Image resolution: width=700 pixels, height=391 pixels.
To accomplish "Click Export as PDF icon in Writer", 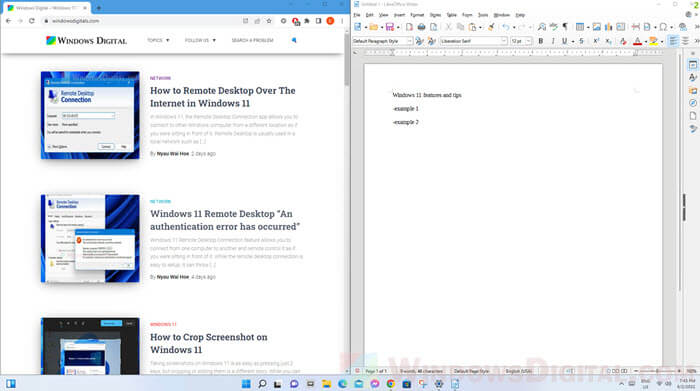I will coord(409,27).
